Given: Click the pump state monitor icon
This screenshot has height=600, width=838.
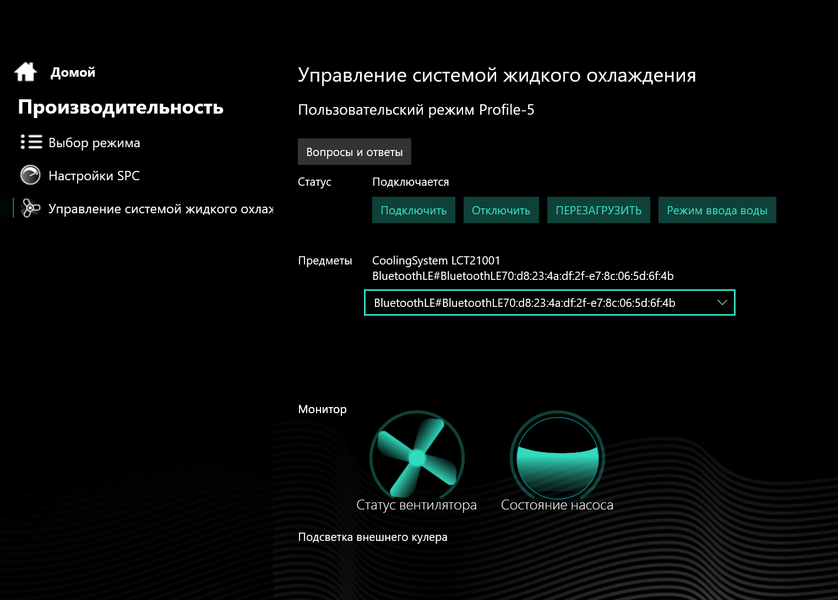Looking at the screenshot, I should coord(557,457).
